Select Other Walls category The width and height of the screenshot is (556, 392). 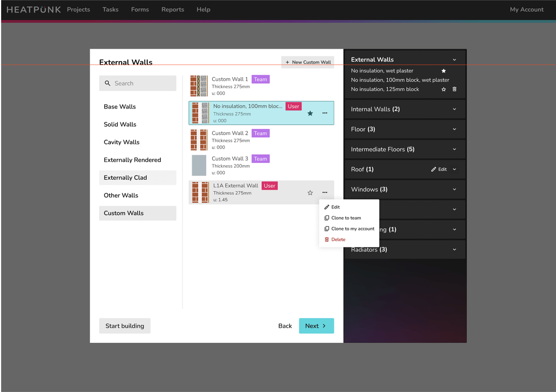[x=138, y=196]
